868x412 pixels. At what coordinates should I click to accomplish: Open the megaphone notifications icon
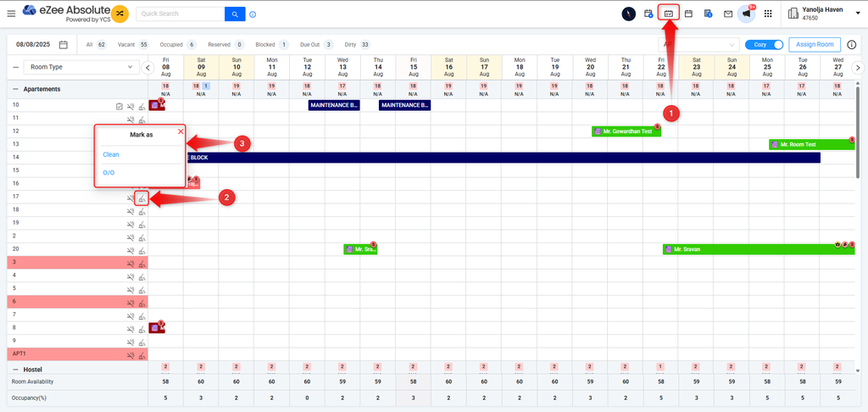coord(746,14)
